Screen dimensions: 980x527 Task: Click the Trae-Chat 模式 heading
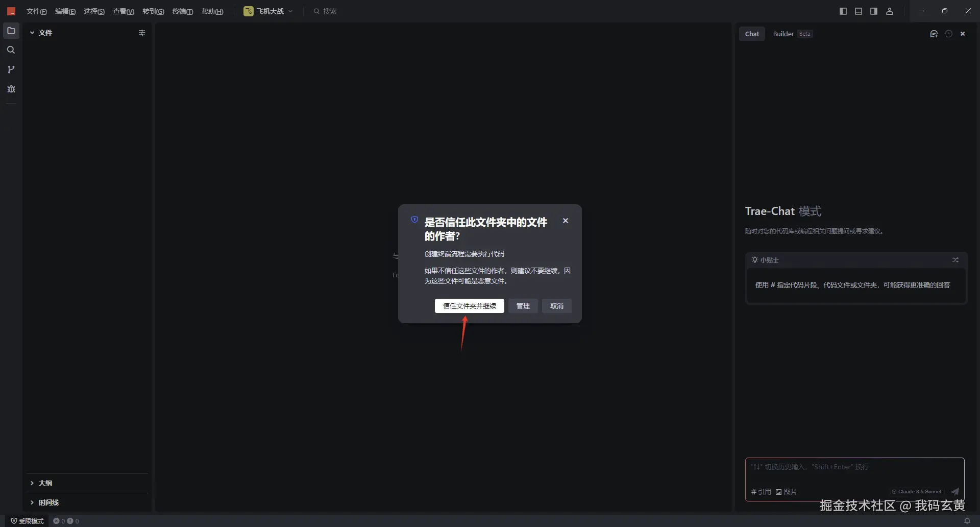pyautogui.click(x=783, y=211)
